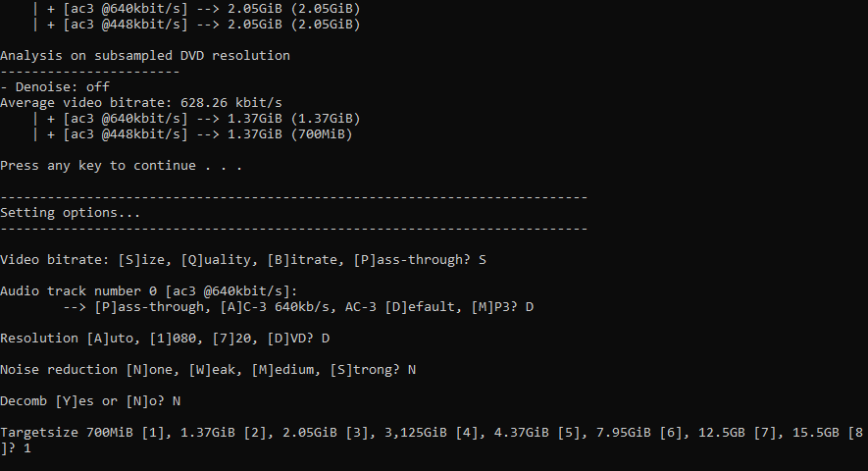This screenshot has height=471, width=868.
Task: Click the Resolution [D]VD option
Action: point(287,339)
